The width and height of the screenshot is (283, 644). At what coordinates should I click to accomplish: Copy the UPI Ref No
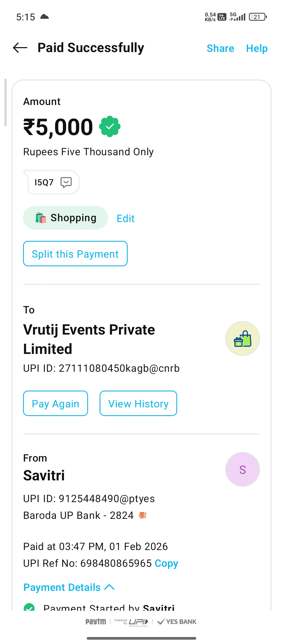tap(166, 563)
